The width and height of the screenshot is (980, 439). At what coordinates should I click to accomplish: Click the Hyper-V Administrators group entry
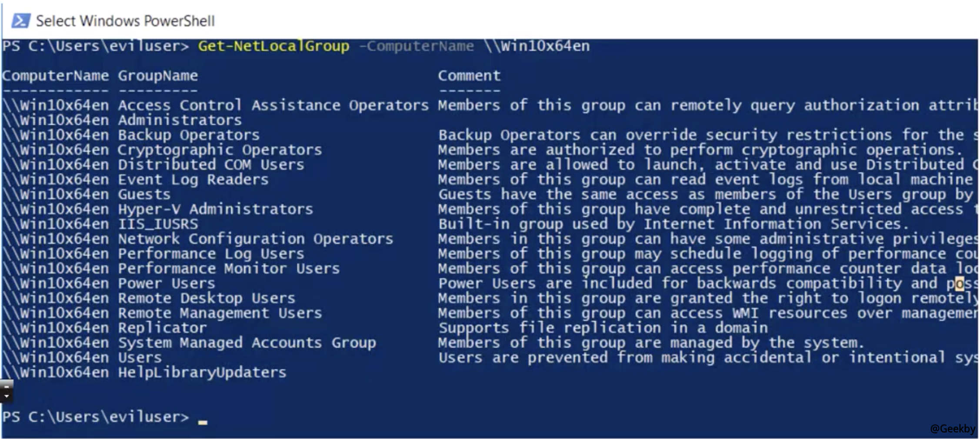click(x=215, y=209)
